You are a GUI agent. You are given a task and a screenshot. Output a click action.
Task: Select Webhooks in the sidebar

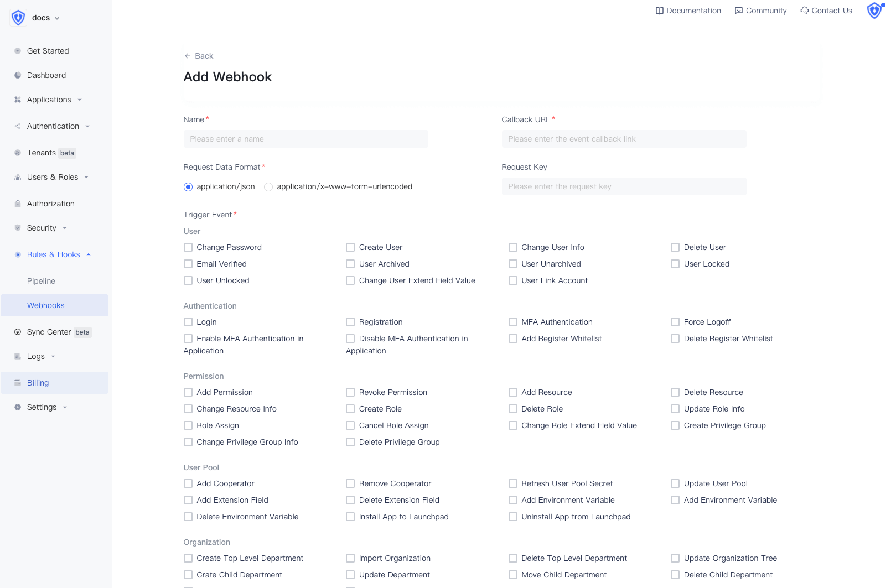pos(46,305)
